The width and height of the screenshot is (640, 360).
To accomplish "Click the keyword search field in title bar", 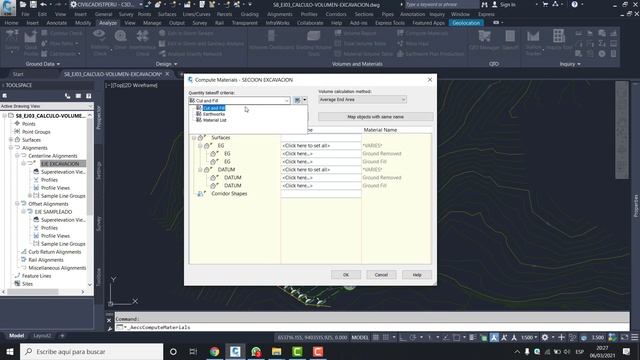I will tap(442, 4).
